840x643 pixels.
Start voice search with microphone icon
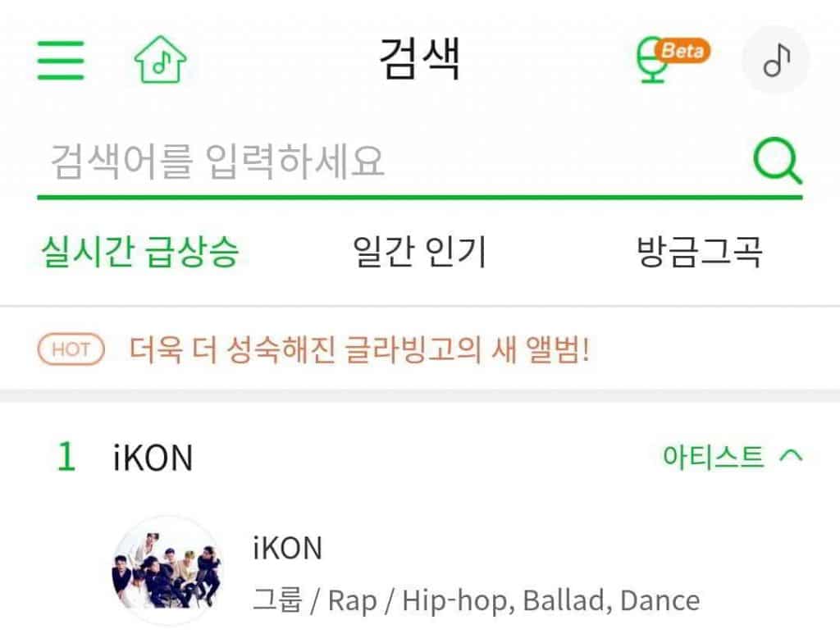pos(654,64)
